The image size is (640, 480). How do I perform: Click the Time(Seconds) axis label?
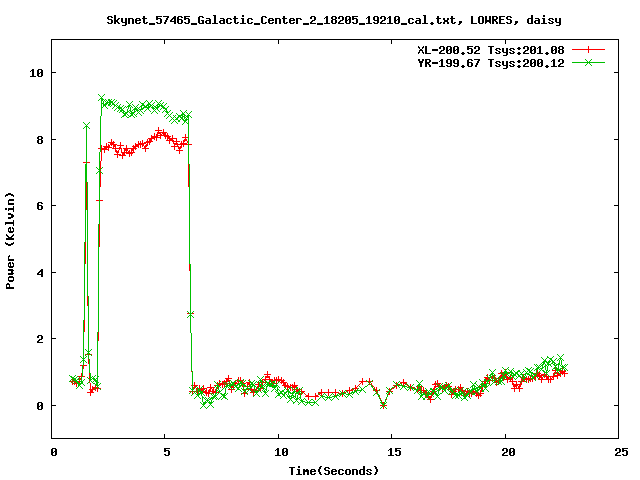pos(333,471)
